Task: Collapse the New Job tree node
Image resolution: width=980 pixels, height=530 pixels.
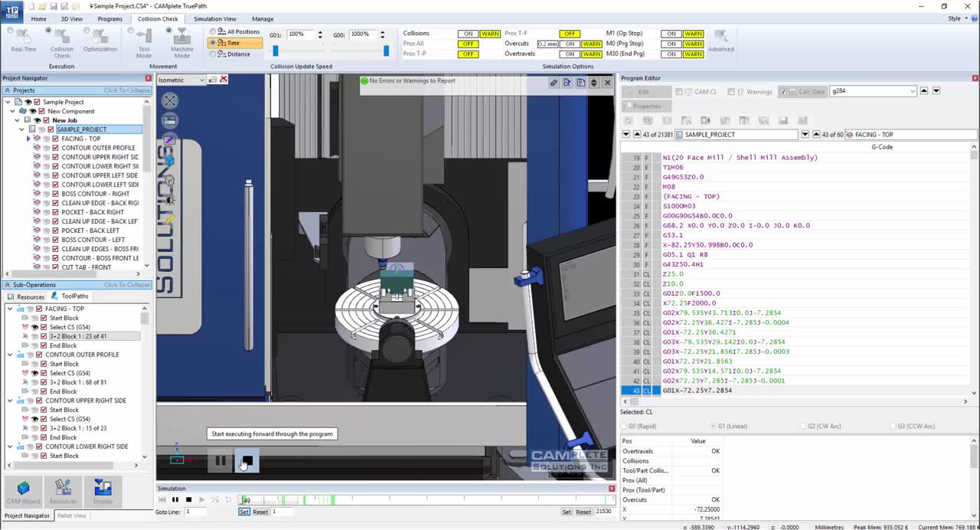Action: (x=18, y=120)
